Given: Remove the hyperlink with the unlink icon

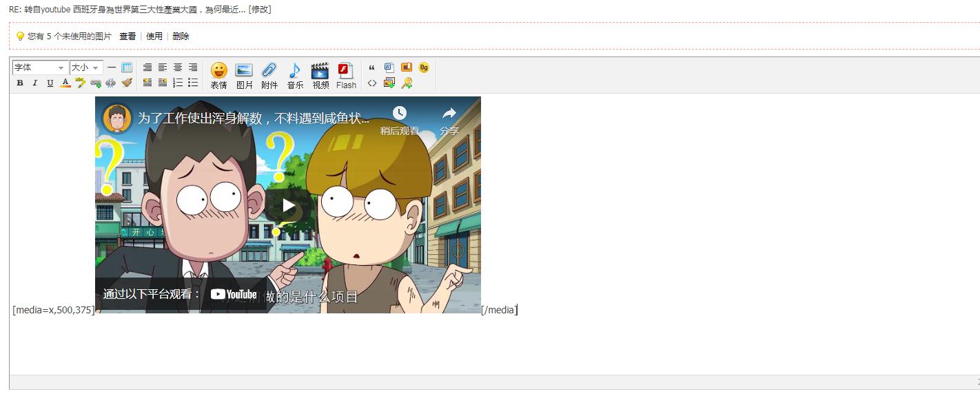Looking at the screenshot, I should pos(111,83).
